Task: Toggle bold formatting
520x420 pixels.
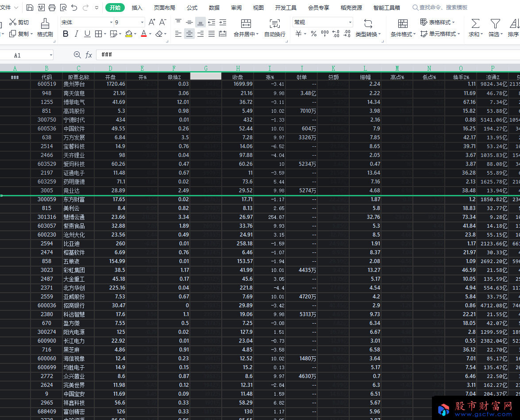Action: click(x=65, y=34)
